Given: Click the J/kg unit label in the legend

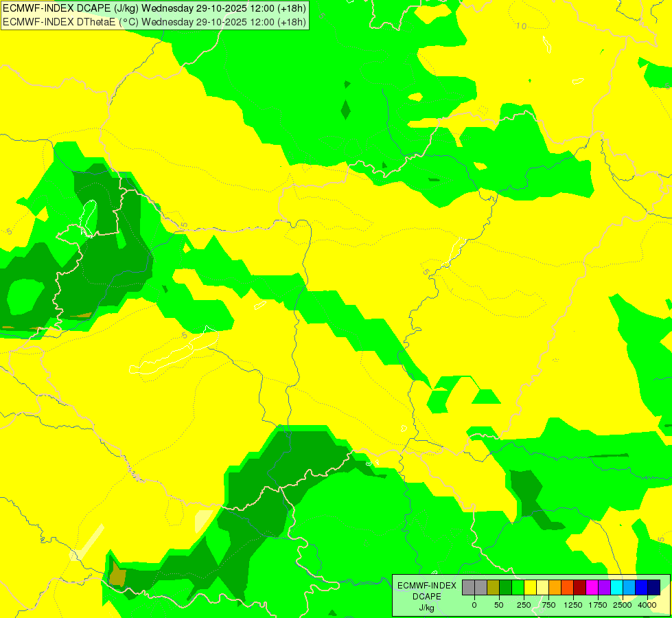Looking at the screenshot, I should coord(426,608).
